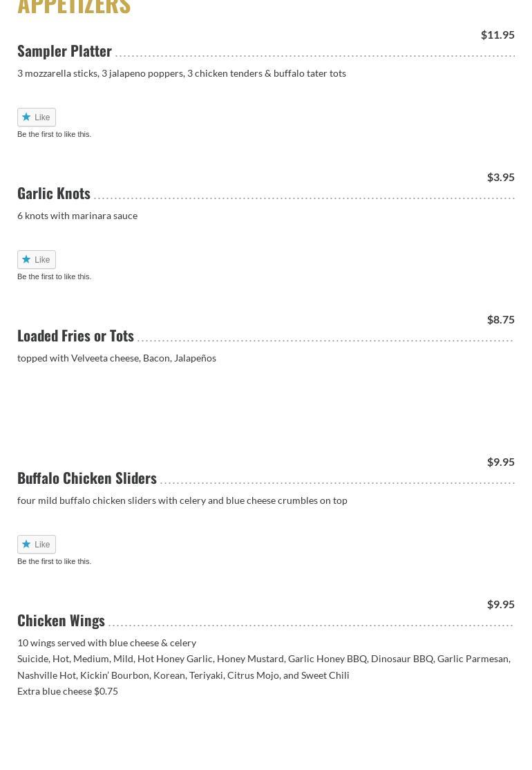The image size is (532, 770).
Task: Click the Garlic Knots title
Action: 54,194
